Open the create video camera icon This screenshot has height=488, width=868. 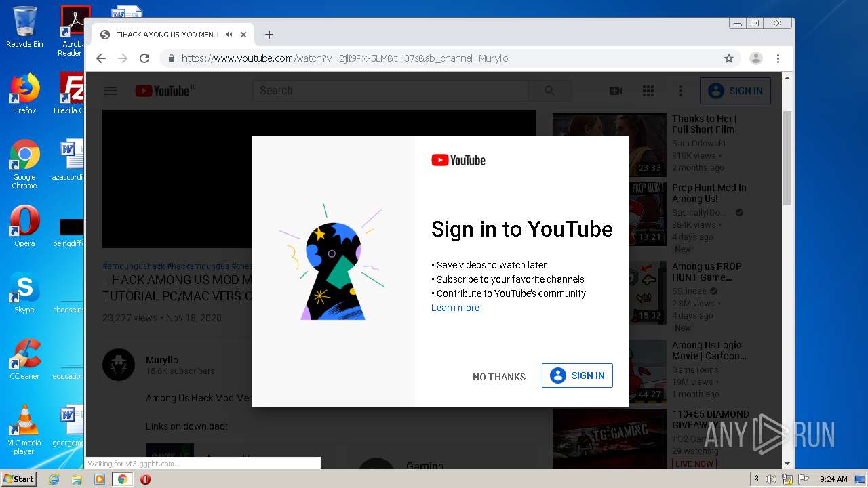[616, 91]
